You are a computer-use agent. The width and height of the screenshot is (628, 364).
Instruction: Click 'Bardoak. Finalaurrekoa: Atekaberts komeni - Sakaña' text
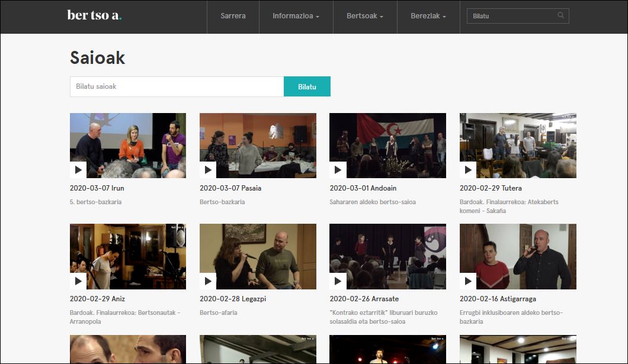(509, 207)
